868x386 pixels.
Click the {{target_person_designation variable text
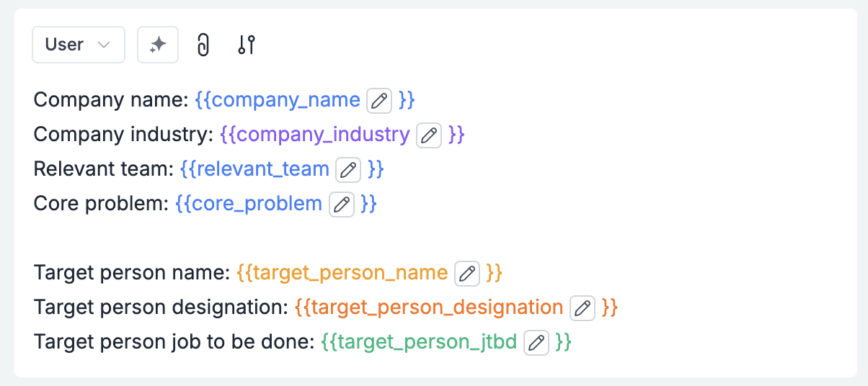[x=429, y=307]
